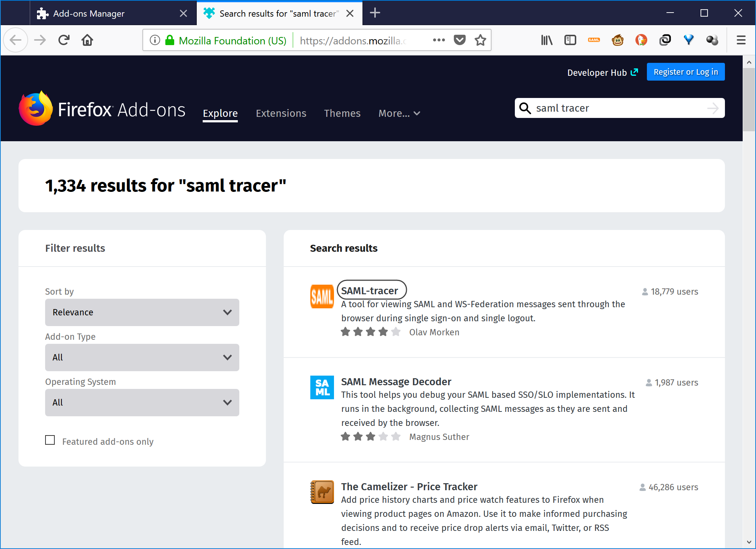
Task: Click the Pocket save icon in toolbar
Action: (x=460, y=40)
